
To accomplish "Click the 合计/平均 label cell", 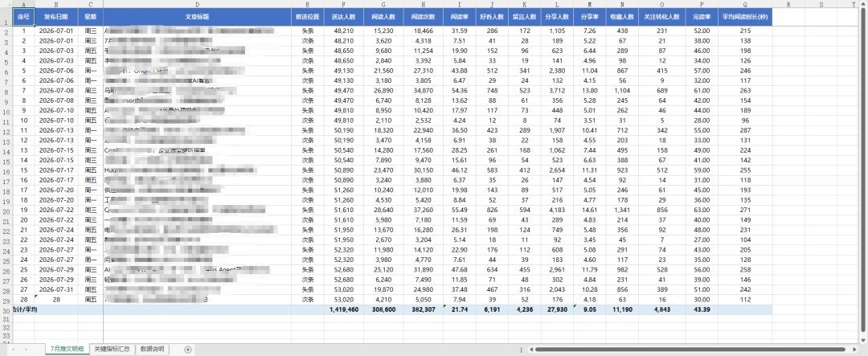I will coord(23,310).
